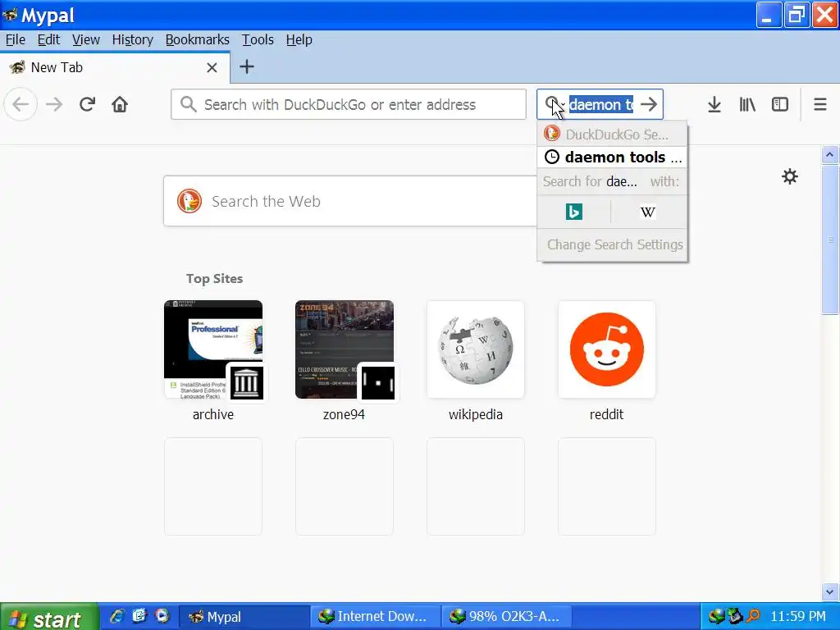Open new tab page settings gear
Screen dimensions: 840x630
pos(790,176)
